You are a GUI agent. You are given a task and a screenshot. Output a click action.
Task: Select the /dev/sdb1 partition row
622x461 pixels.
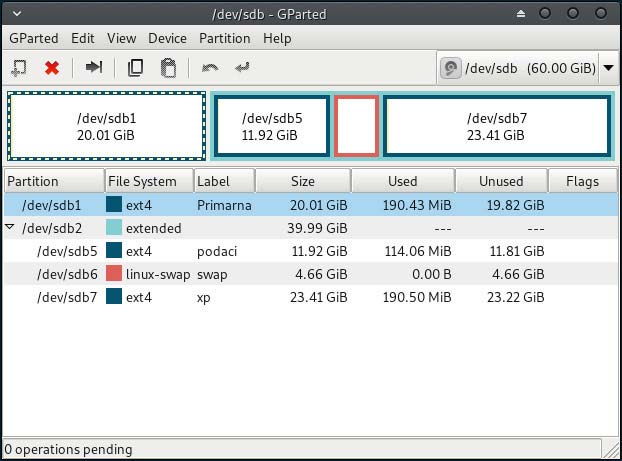pos(311,205)
